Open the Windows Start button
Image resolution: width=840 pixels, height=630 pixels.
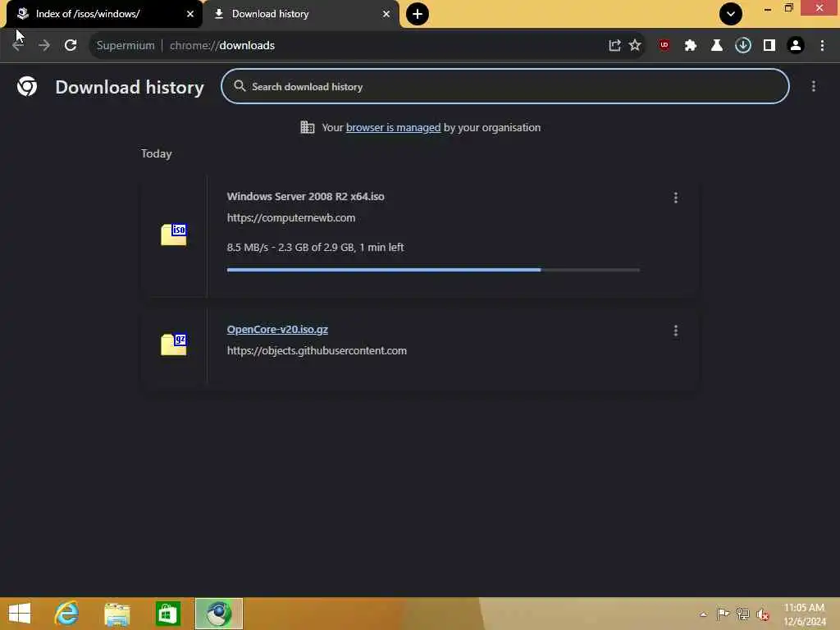(20, 614)
